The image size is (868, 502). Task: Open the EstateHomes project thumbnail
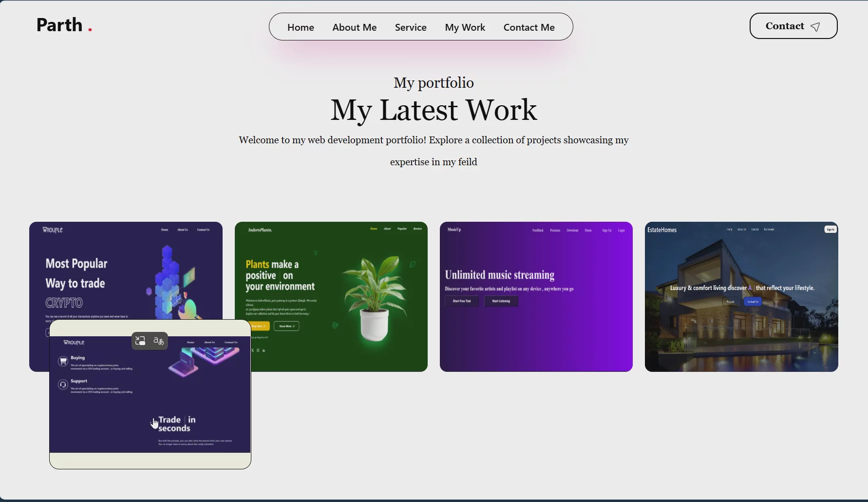(741, 296)
